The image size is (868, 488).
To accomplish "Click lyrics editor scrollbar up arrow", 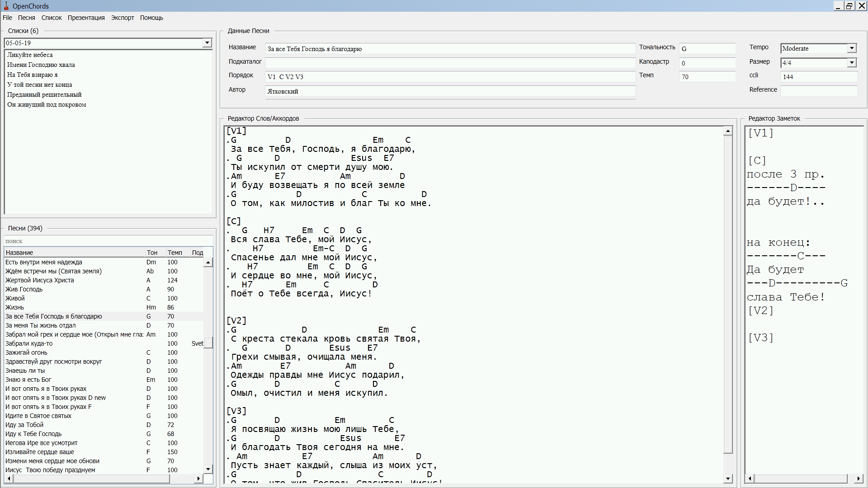I will click(728, 131).
